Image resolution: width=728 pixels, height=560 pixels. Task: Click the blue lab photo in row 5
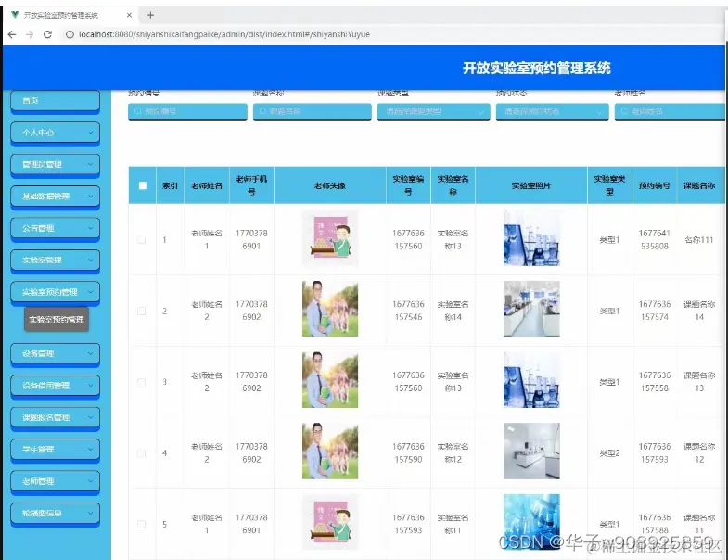(x=531, y=522)
